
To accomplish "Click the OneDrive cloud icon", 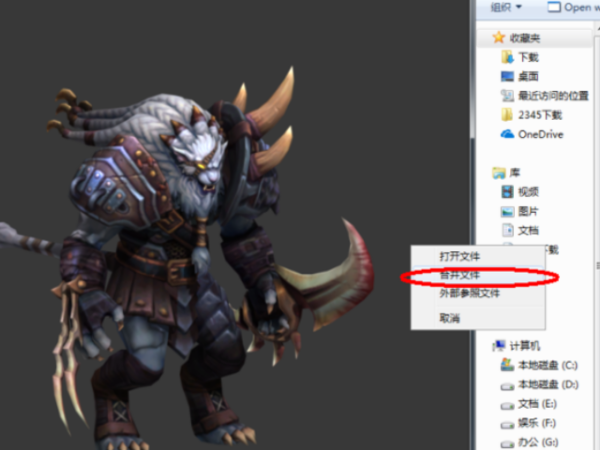I will point(507,134).
